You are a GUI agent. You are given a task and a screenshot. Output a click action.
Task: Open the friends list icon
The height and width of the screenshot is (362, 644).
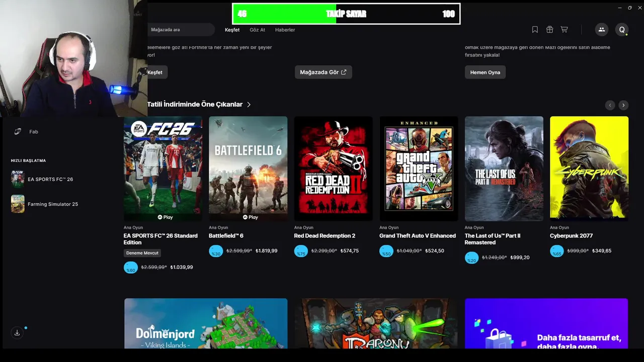point(601,30)
